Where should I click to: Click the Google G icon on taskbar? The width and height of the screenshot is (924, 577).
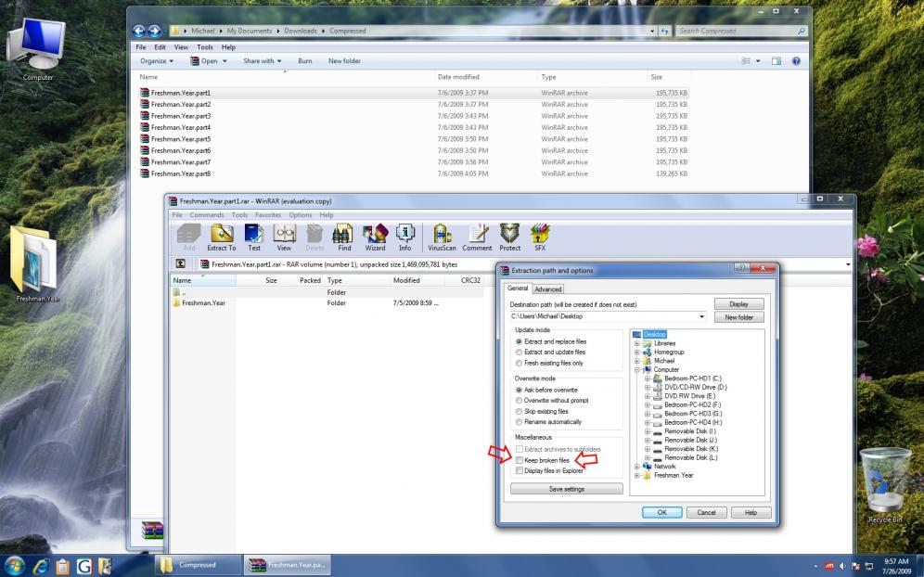point(84,566)
